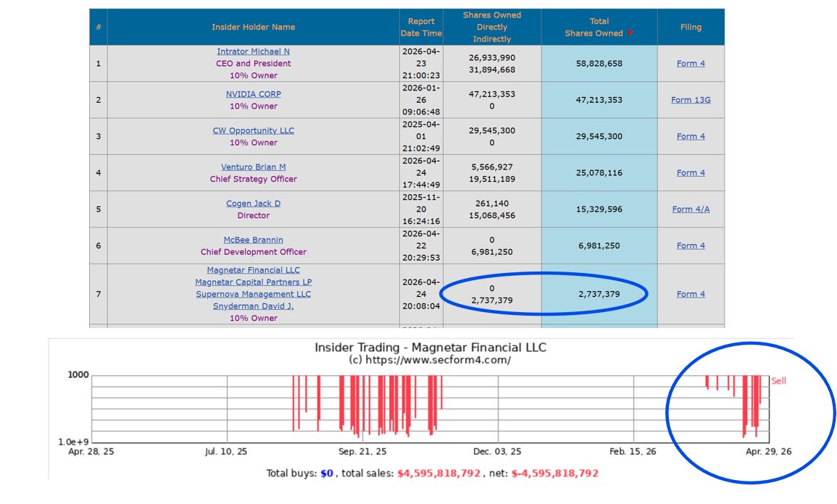Open Form 4 filing for CW Opportunity LLC
Viewport: 837px width, 504px height.
tap(691, 137)
